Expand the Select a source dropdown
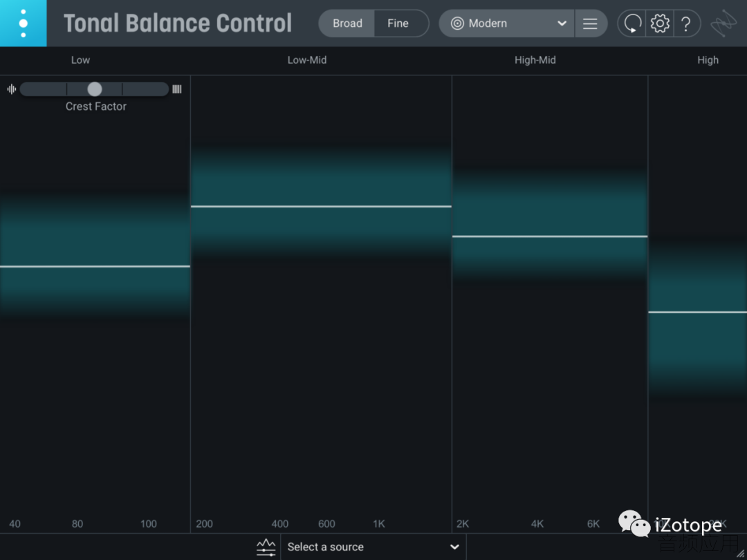This screenshot has width=747, height=560. pyautogui.click(x=373, y=547)
